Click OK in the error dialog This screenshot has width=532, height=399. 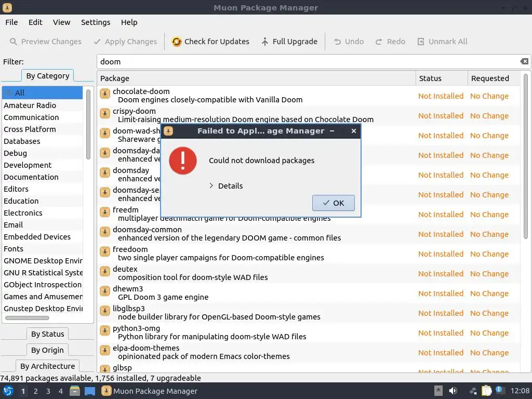pyautogui.click(x=334, y=203)
